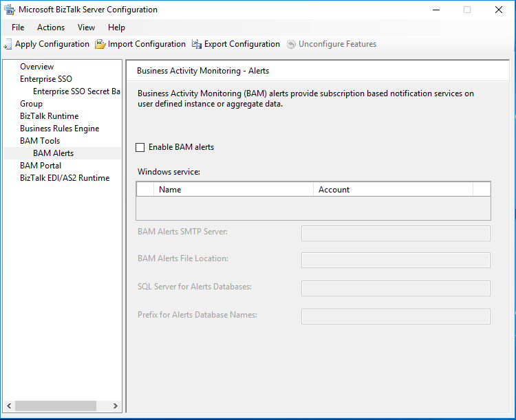Select Enterprise SSO Secret Backup node
The width and height of the screenshot is (516, 420).
point(76,91)
